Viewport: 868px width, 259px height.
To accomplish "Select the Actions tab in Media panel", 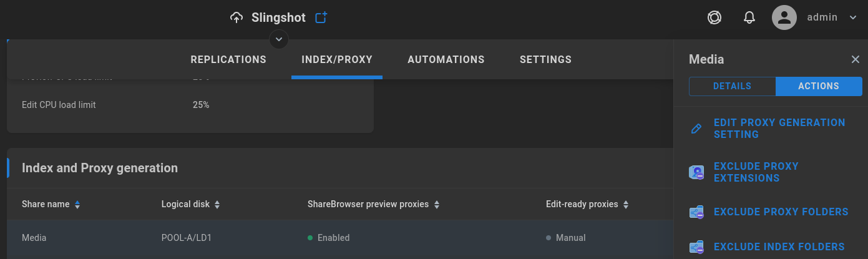I will pos(819,86).
